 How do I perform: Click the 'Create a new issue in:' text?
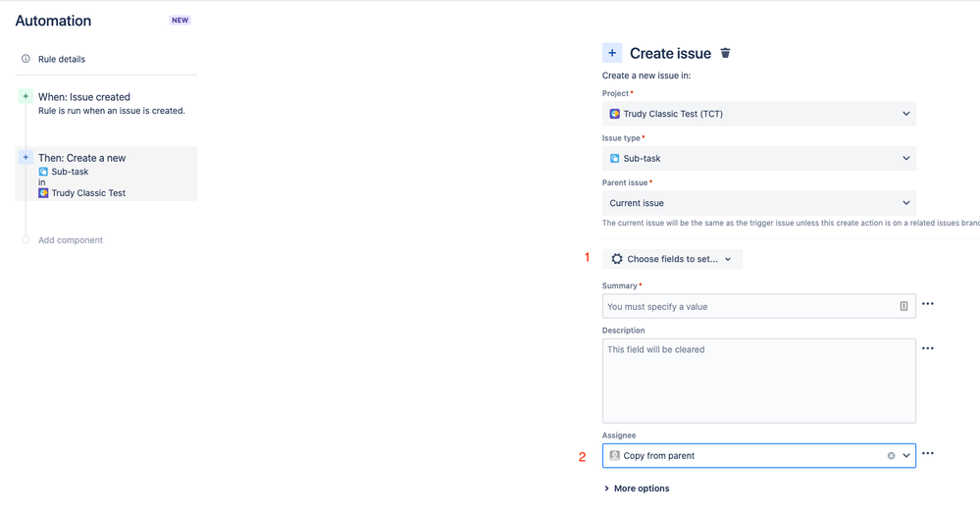(646, 76)
